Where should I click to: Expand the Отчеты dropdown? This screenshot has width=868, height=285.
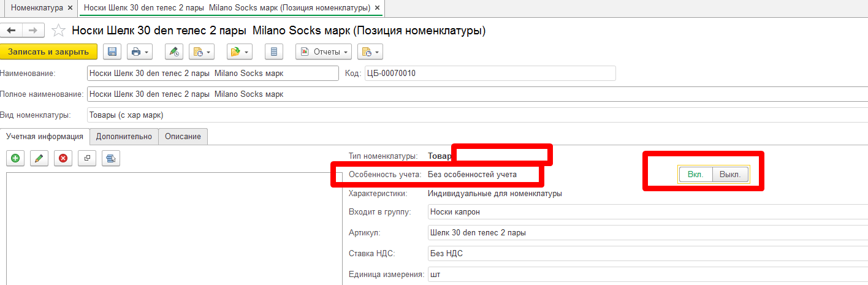(324, 52)
